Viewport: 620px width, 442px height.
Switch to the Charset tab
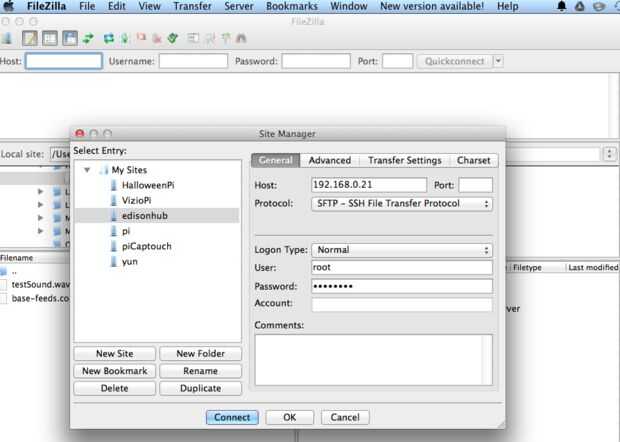[x=474, y=161]
